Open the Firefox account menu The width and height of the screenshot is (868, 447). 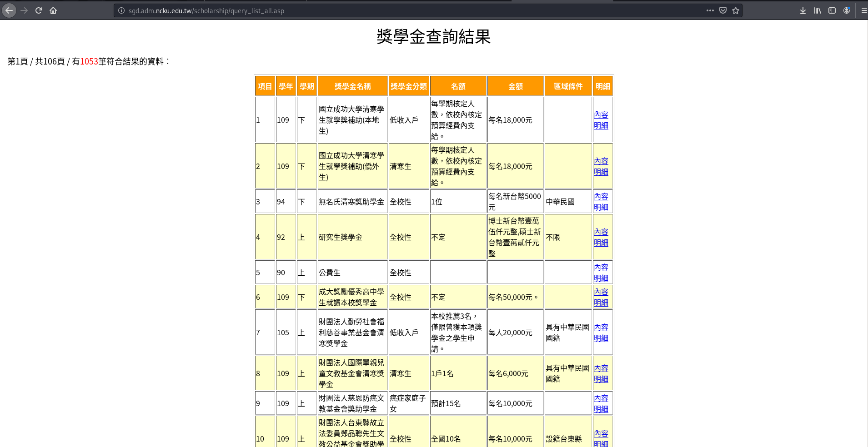click(x=847, y=10)
